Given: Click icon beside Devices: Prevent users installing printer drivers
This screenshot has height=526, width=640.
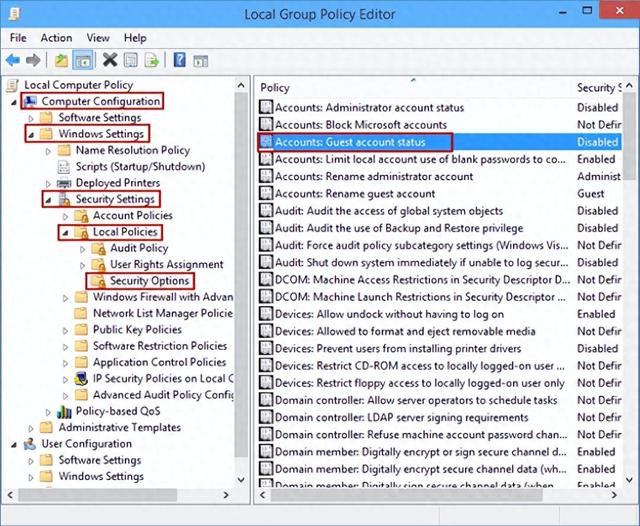Looking at the screenshot, I should coord(266,348).
